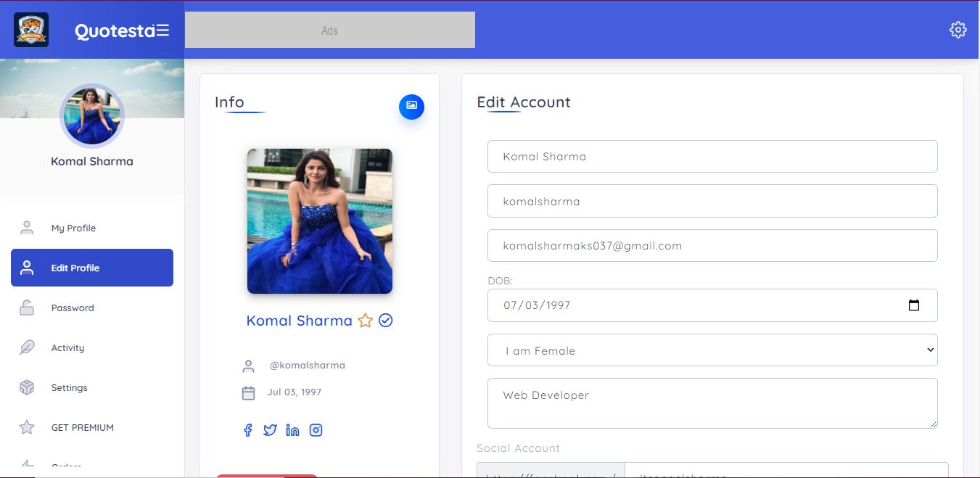Screen dimensions: 980x478
Task: Click the Ads banner
Action: point(329,30)
